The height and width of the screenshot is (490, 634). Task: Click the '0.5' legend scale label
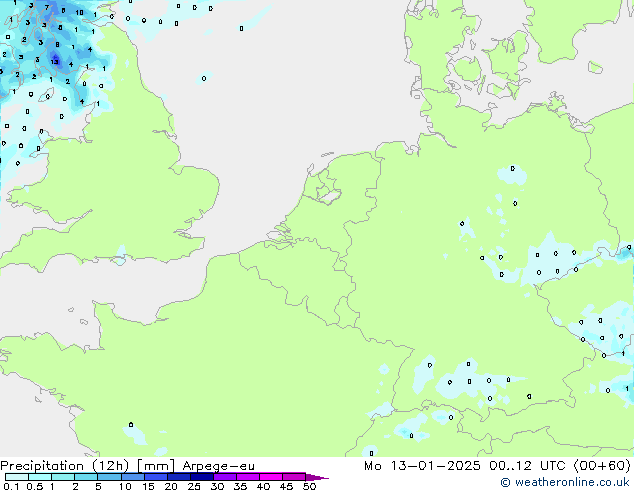(x=35, y=486)
